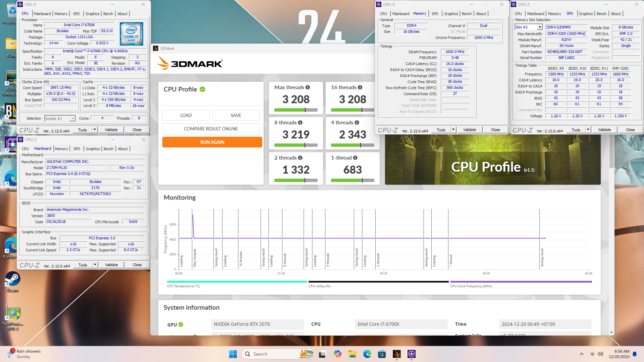Expand the Tools dropdown arrow in Mainboard window
This screenshot has height=362, width=644.
click(x=95, y=265)
